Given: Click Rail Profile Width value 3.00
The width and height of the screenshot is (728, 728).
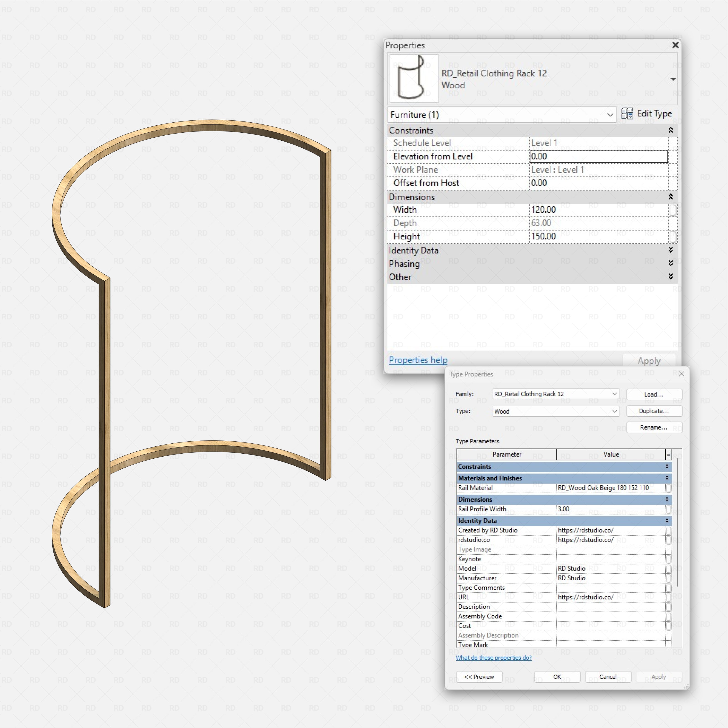Looking at the screenshot, I should coord(611,509).
